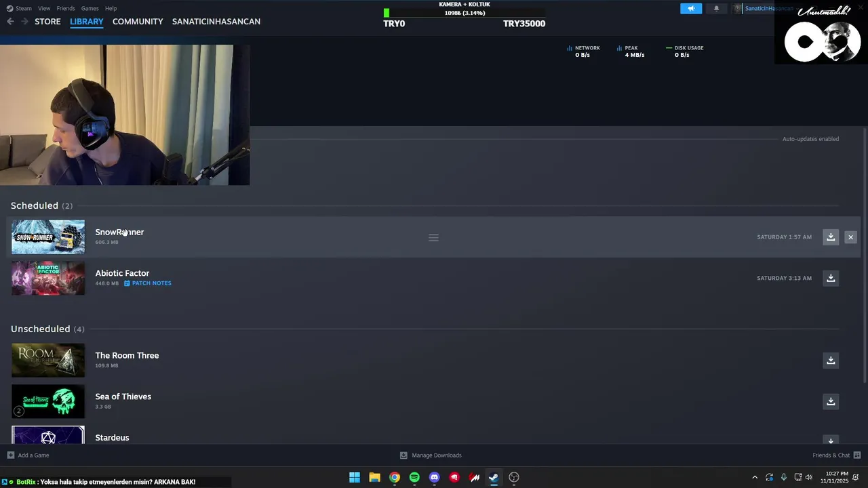Image resolution: width=868 pixels, height=488 pixels.
Task: Open the SANATICINHASANCAN profile tab
Action: (216, 22)
